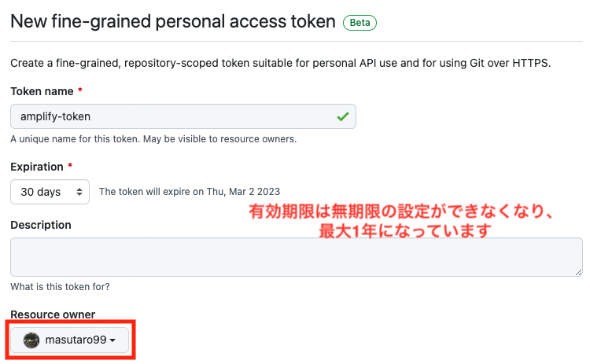Click the Resource owner label

pyautogui.click(x=53, y=314)
